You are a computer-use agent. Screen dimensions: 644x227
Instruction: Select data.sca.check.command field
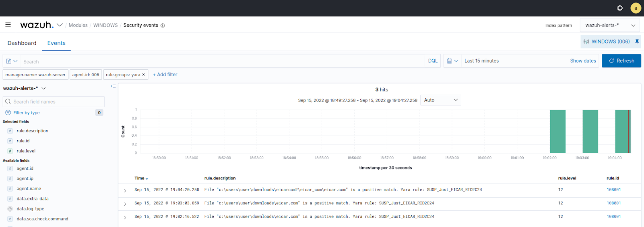click(x=42, y=219)
